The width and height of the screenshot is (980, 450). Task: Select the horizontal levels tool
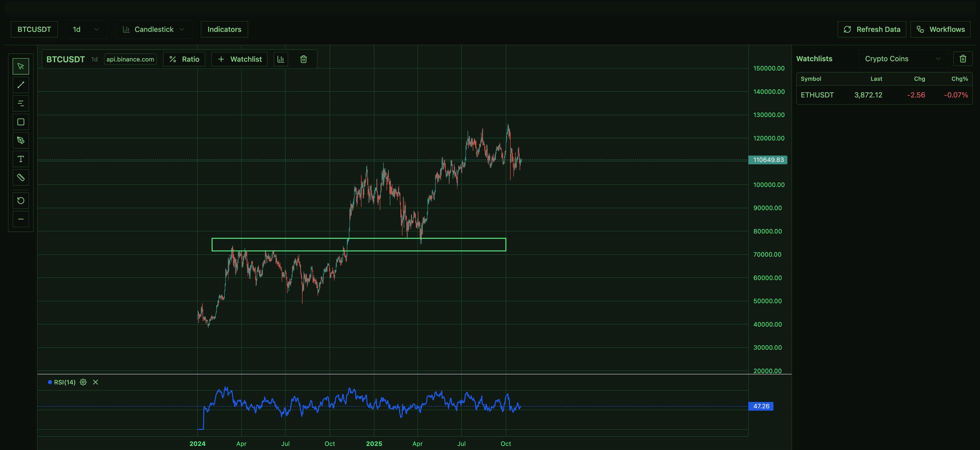[21, 103]
